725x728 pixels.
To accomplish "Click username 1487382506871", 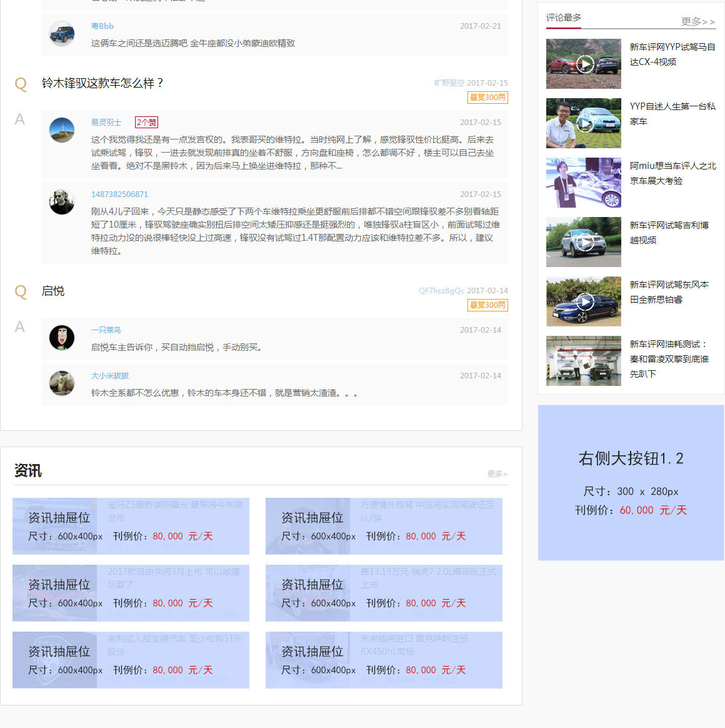I will [119, 194].
